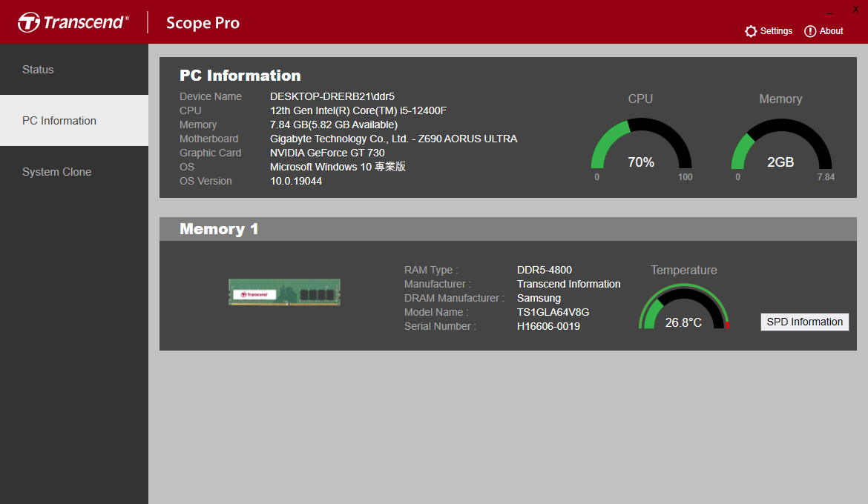Click the 100 maximum on CPU gauge
The width and height of the screenshot is (868, 504).
point(685,177)
